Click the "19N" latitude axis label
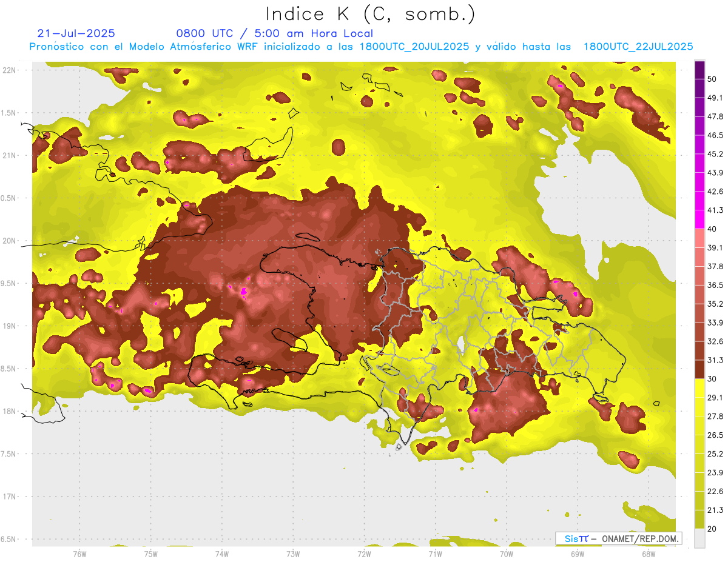 pos(8,326)
